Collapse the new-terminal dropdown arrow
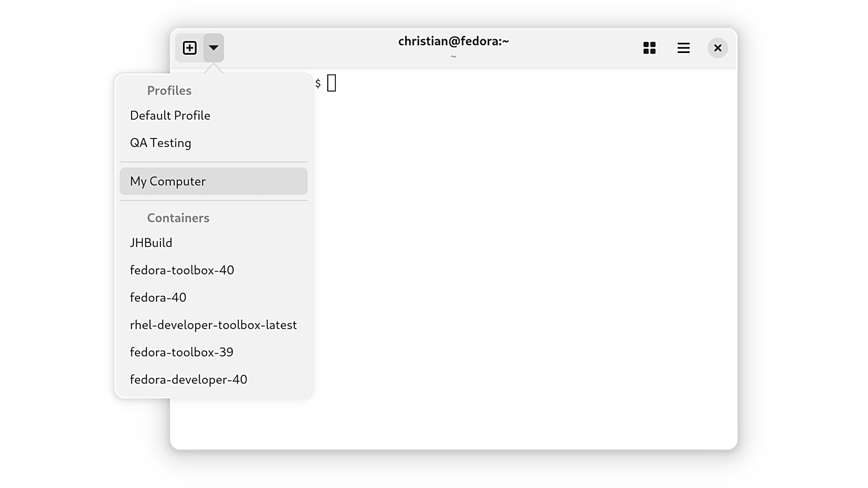This screenshot has width=868, height=488. 214,48
